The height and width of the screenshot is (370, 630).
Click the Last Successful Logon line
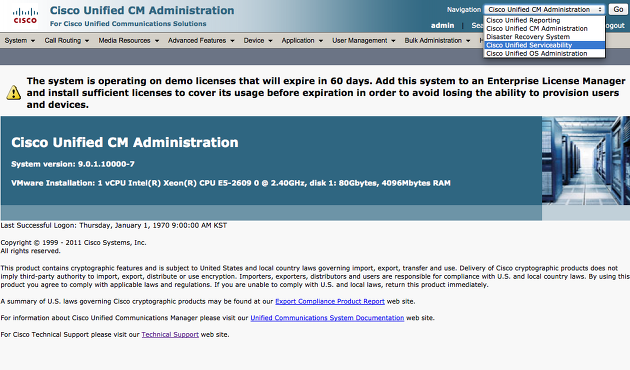[x=114, y=225]
